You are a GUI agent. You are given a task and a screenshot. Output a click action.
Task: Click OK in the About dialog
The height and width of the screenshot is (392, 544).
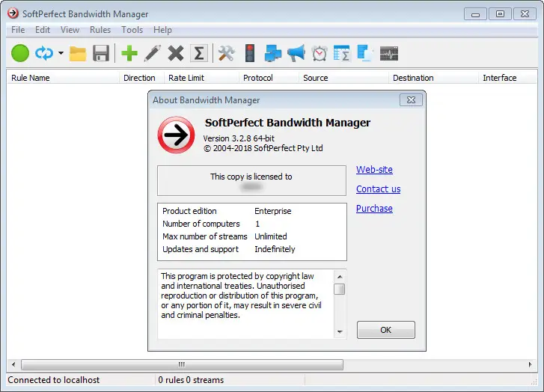point(386,330)
